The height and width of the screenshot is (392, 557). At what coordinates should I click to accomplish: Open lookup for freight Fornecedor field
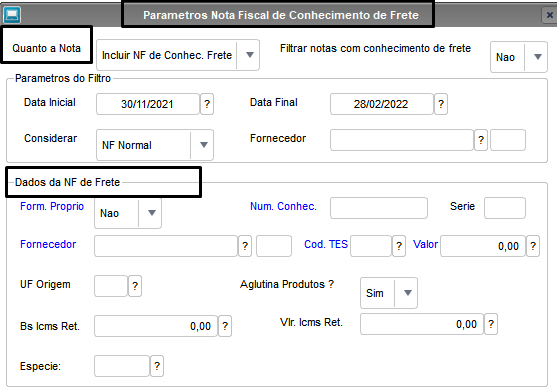[x=245, y=246]
